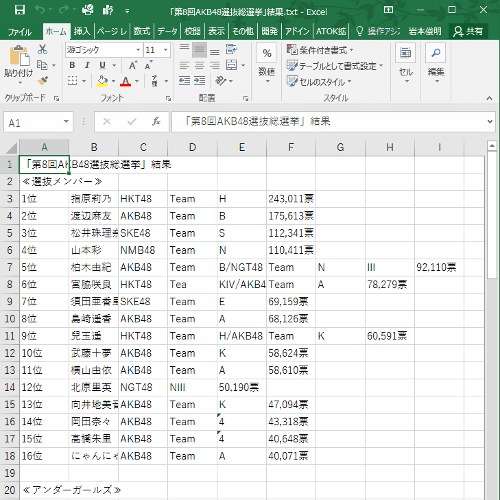Click the formula bar text field

[x=329, y=121]
